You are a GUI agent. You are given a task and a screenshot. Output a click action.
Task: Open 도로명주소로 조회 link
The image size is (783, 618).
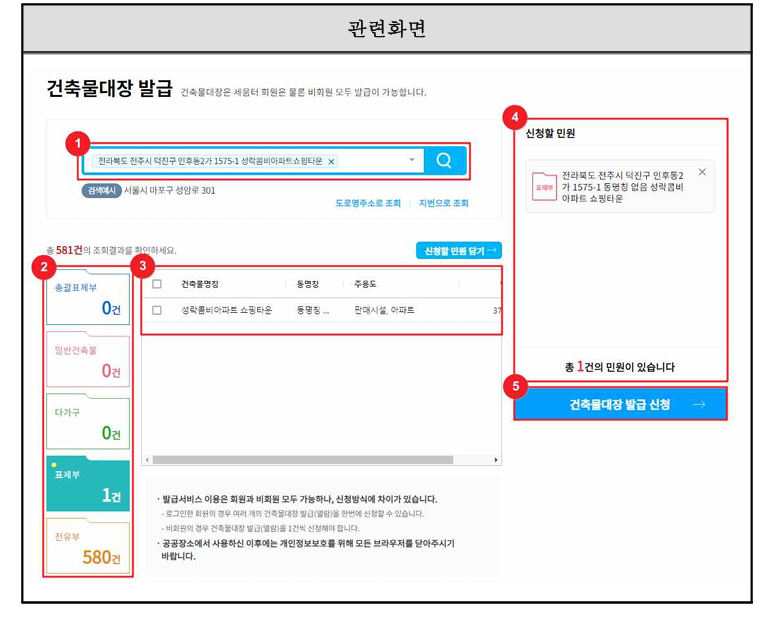click(368, 203)
